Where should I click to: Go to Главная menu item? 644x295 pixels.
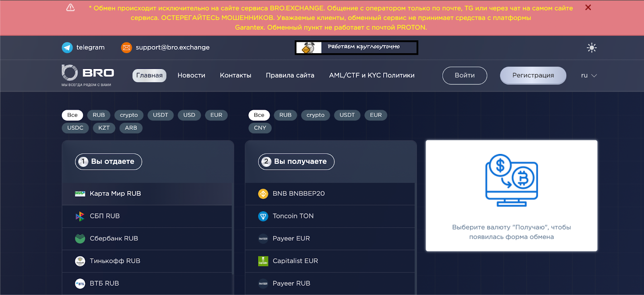point(149,75)
